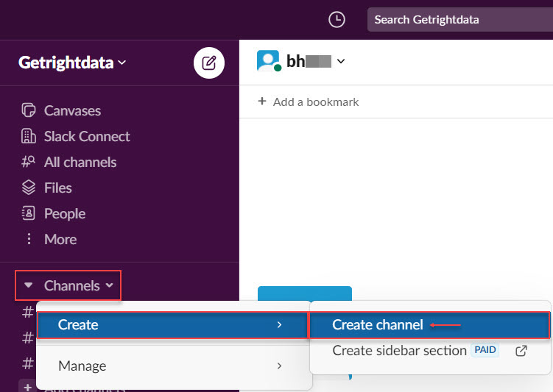Click the PAID badge
Image resolution: width=553 pixels, height=392 pixels.
pyautogui.click(x=485, y=350)
